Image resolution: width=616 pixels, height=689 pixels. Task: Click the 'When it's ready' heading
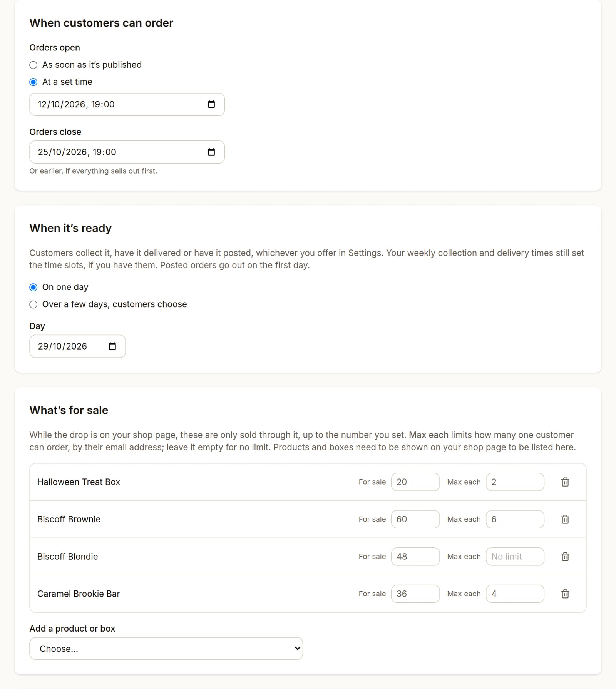tap(70, 228)
